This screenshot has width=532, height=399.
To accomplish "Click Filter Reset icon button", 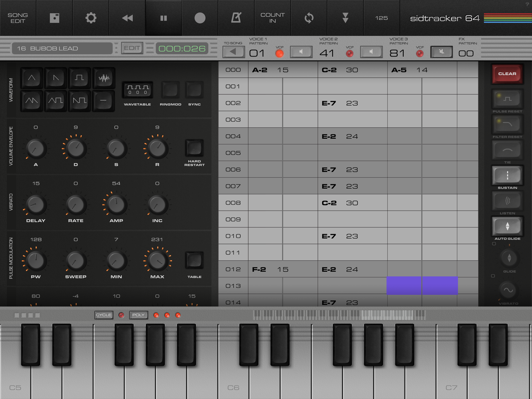I will [x=507, y=124].
